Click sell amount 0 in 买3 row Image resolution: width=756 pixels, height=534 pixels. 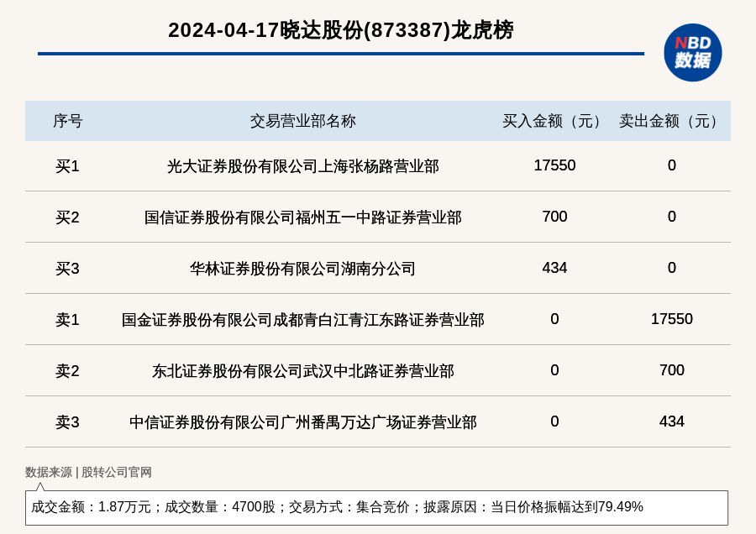[672, 268]
